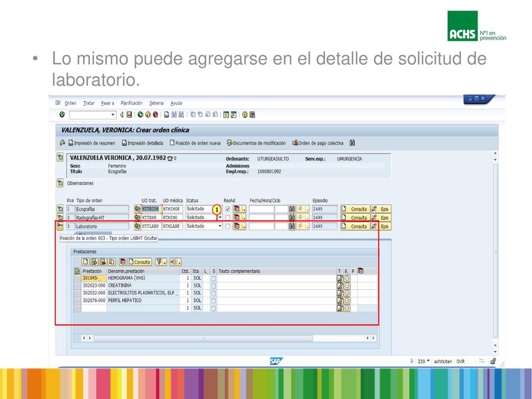This screenshot has height=399, width=532.
Task: Open the Status dropdown in Radiografías-HT row
Action: click(220, 217)
